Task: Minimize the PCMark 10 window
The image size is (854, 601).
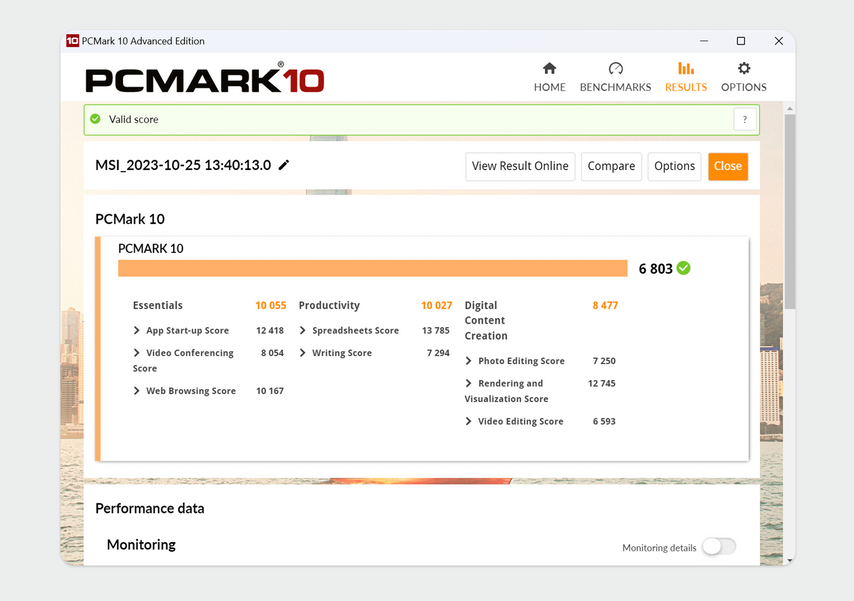Action: click(704, 41)
